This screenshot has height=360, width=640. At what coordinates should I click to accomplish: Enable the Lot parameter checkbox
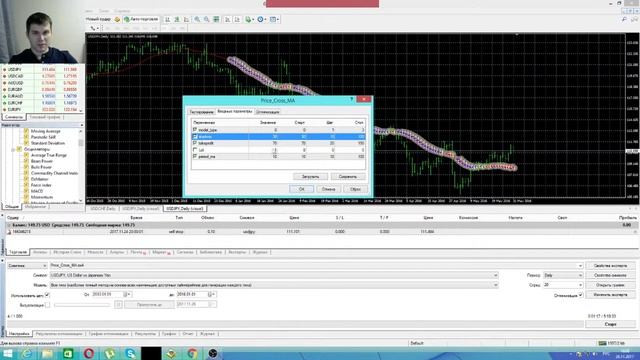click(x=195, y=150)
